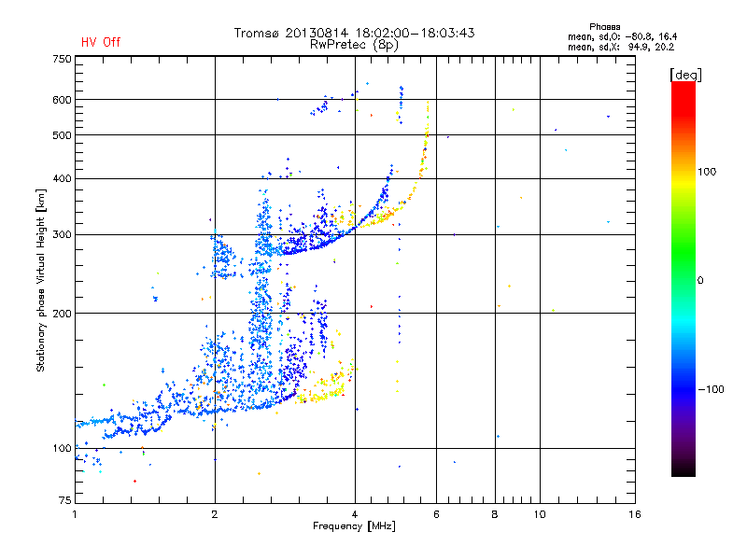Click y-axis tick label '75'
The image size is (747, 560).
coord(65,500)
